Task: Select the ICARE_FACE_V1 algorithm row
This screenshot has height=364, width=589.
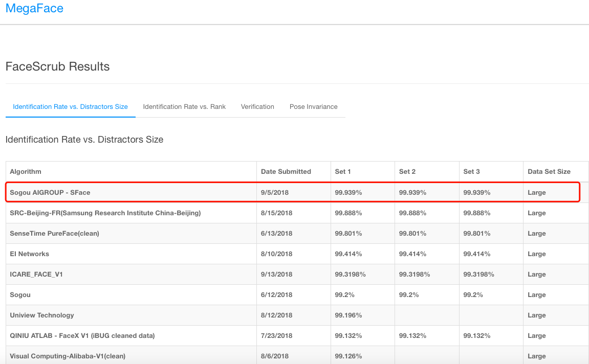Action: (x=36, y=275)
